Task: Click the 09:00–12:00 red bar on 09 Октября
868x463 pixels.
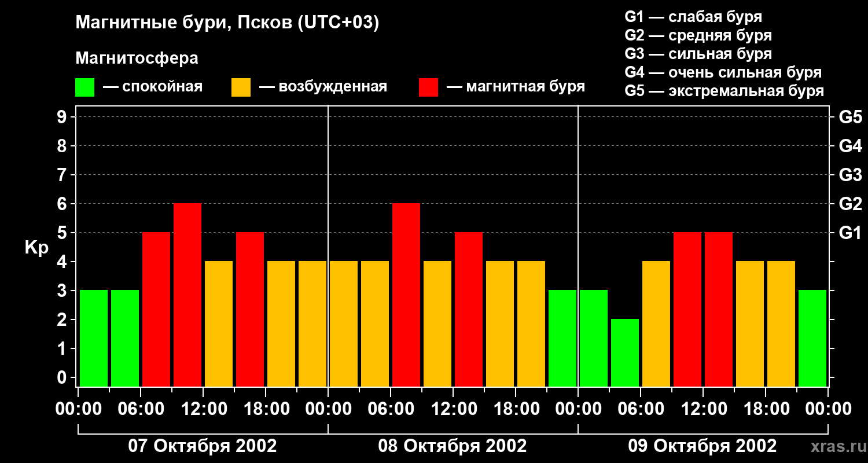Action: click(687, 309)
